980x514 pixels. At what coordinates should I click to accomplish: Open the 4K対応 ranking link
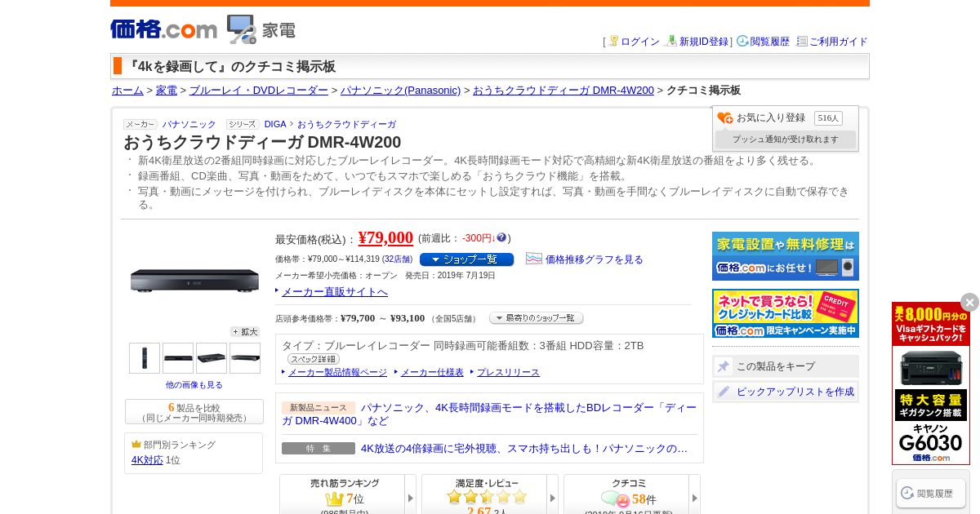pyautogui.click(x=147, y=460)
